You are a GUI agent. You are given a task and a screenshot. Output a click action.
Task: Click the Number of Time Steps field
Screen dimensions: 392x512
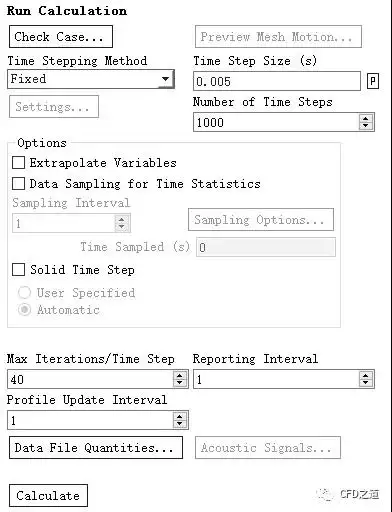276,122
